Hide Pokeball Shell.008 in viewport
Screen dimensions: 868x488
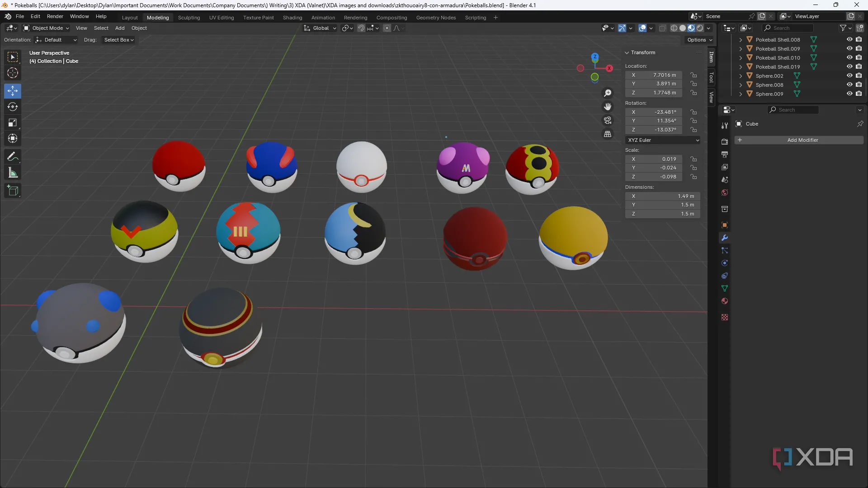coord(849,40)
